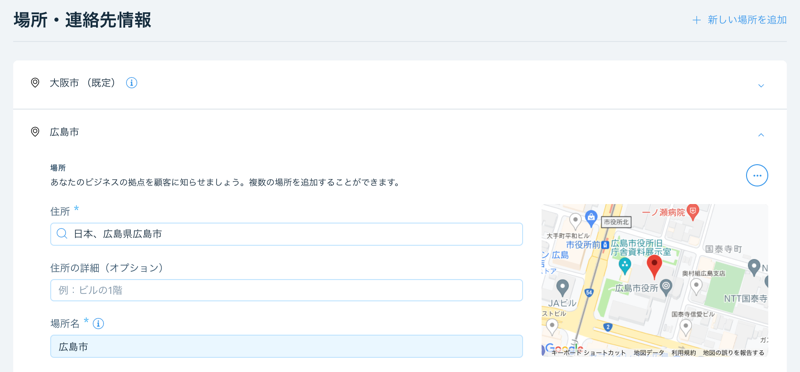This screenshot has height=372, width=800.
Task: Click the pin icon beside 広島市 header
Action: click(x=35, y=132)
